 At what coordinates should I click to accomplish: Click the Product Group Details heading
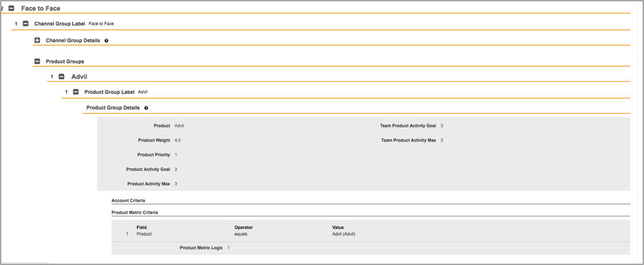[x=113, y=108]
